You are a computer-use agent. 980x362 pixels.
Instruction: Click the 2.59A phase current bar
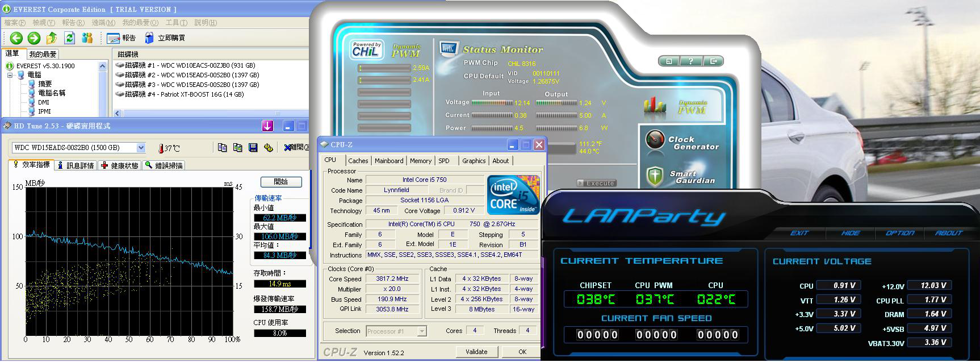383,68
